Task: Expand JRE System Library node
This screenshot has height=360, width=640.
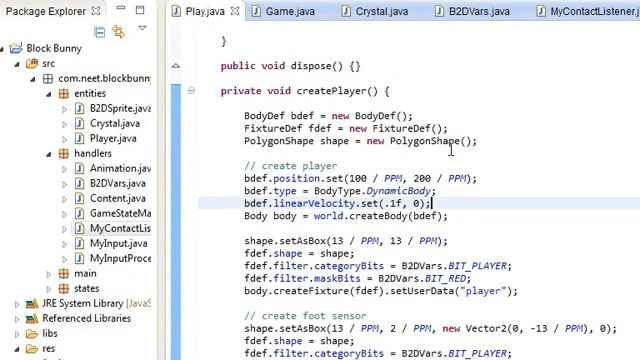Action: click(17, 304)
